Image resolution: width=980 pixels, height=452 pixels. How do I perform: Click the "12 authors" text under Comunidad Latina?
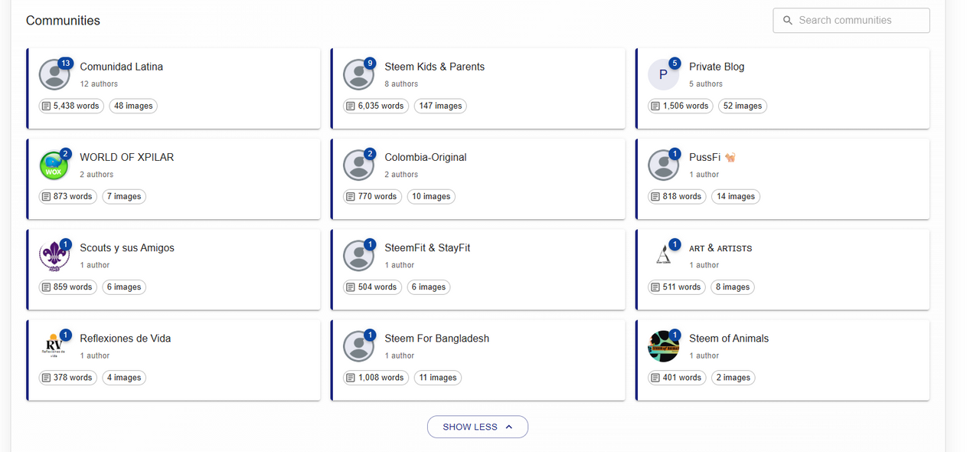click(99, 84)
